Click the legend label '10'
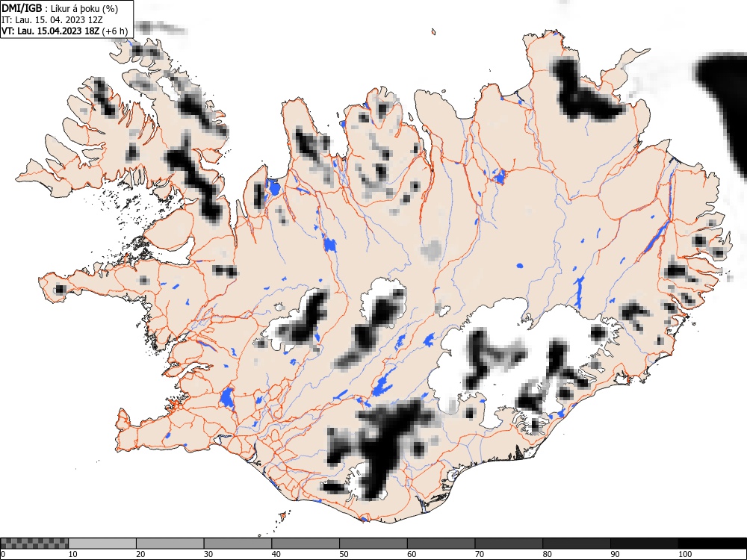 tap(73, 554)
